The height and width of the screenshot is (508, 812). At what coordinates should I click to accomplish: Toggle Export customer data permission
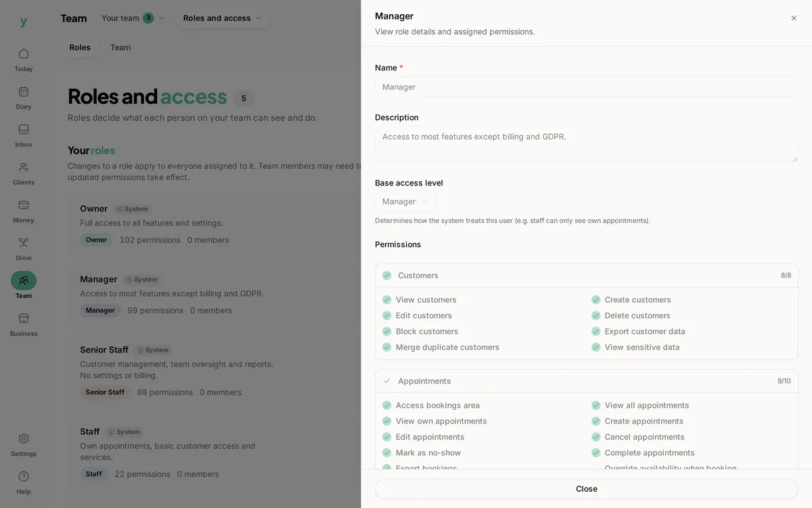(596, 331)
